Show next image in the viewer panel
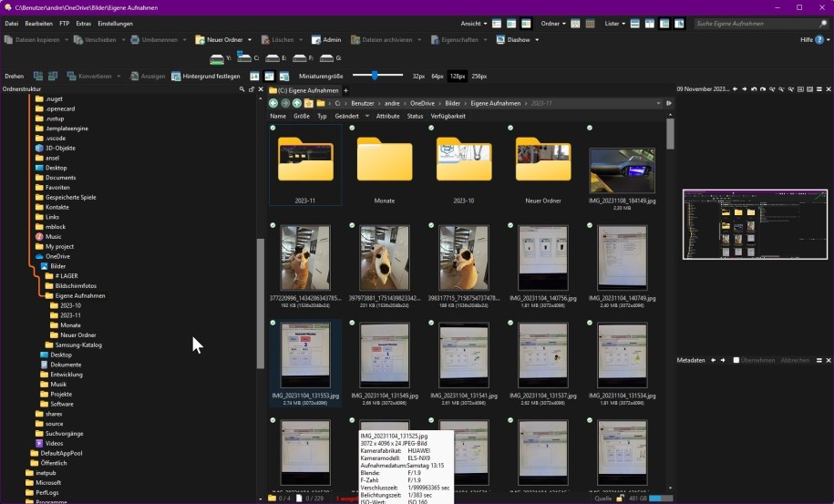 point(744,89)
